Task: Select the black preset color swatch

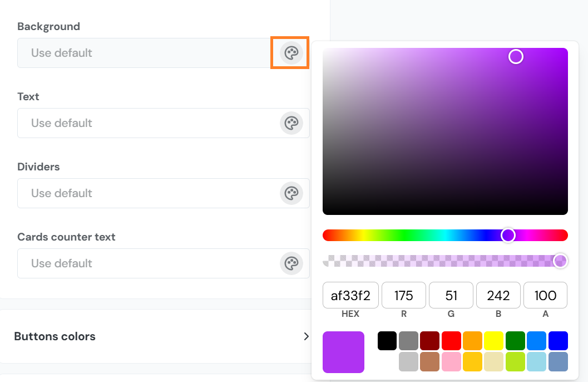Action: pyautogui.click(x=387, y=341)
